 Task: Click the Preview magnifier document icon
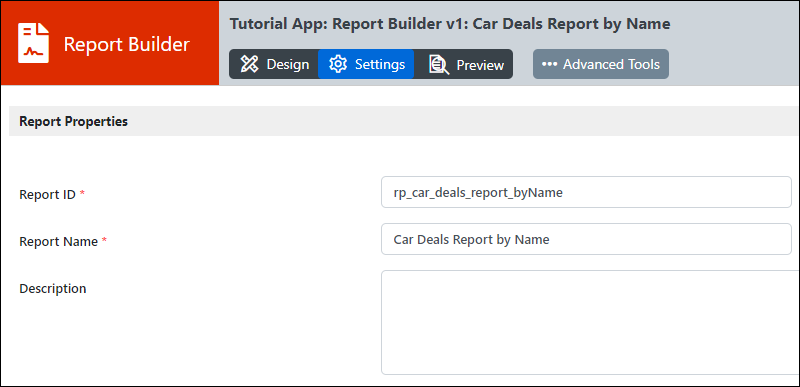tap(439, 65)
